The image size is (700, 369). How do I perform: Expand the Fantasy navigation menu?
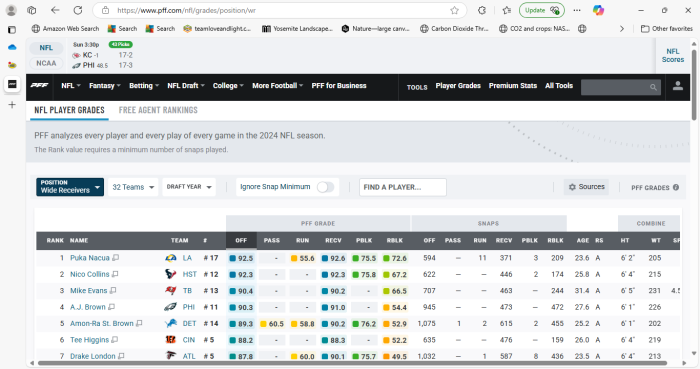105,86
